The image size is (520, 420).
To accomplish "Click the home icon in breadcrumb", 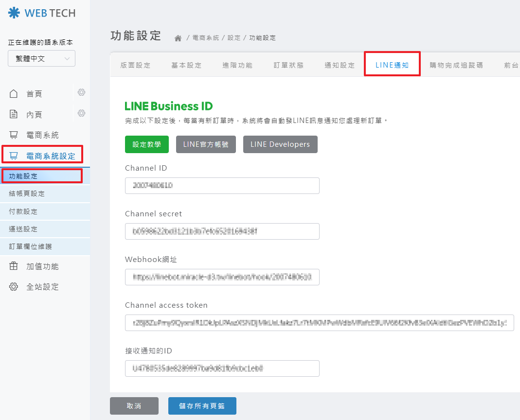I will (178, 38).
